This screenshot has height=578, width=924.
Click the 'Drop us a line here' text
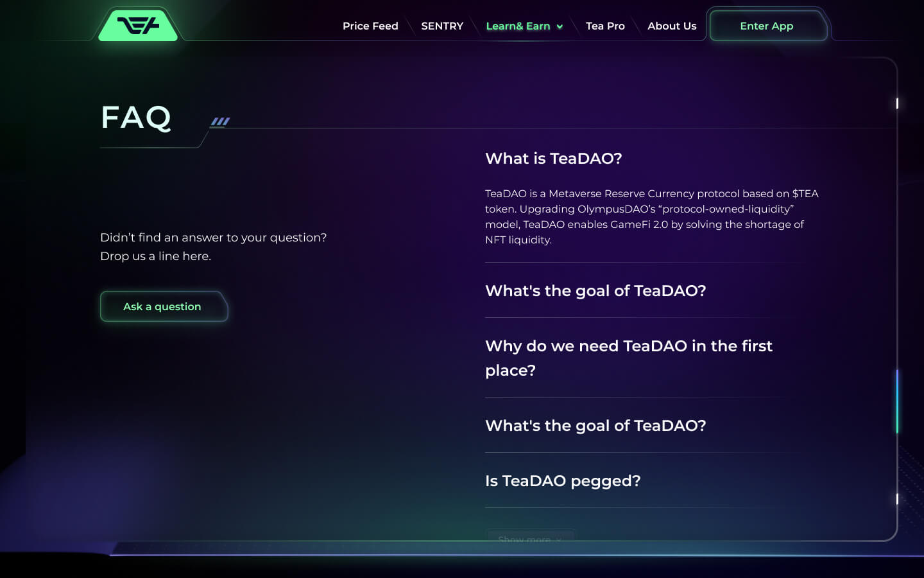[155, 256]
